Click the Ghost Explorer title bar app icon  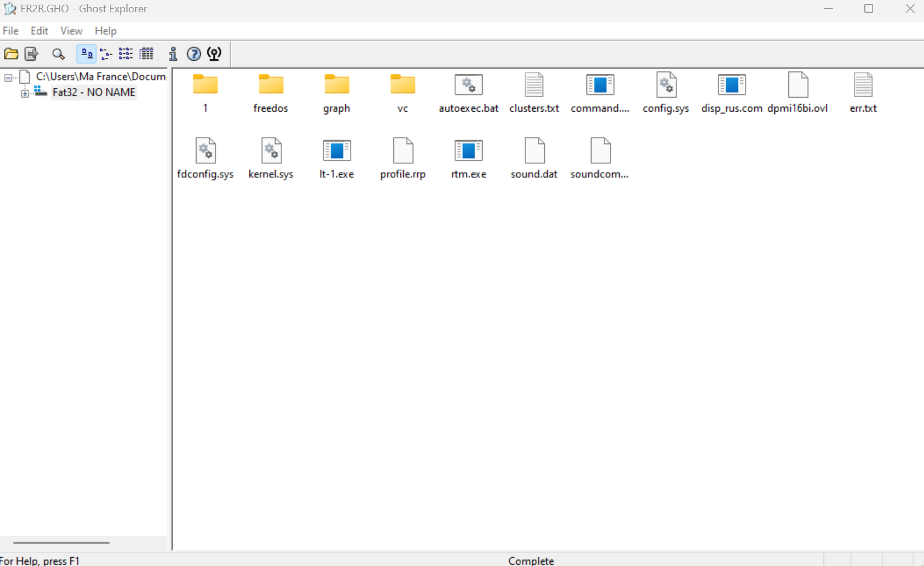pos(9,9)
